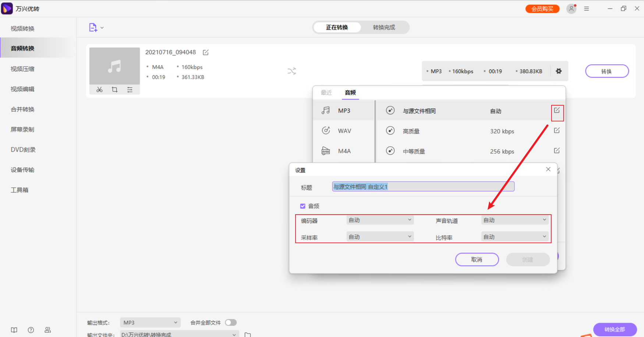Open the effects list icon under thumbnail
Viewport: 644px width, 337px height.
[x=130, y=90]
